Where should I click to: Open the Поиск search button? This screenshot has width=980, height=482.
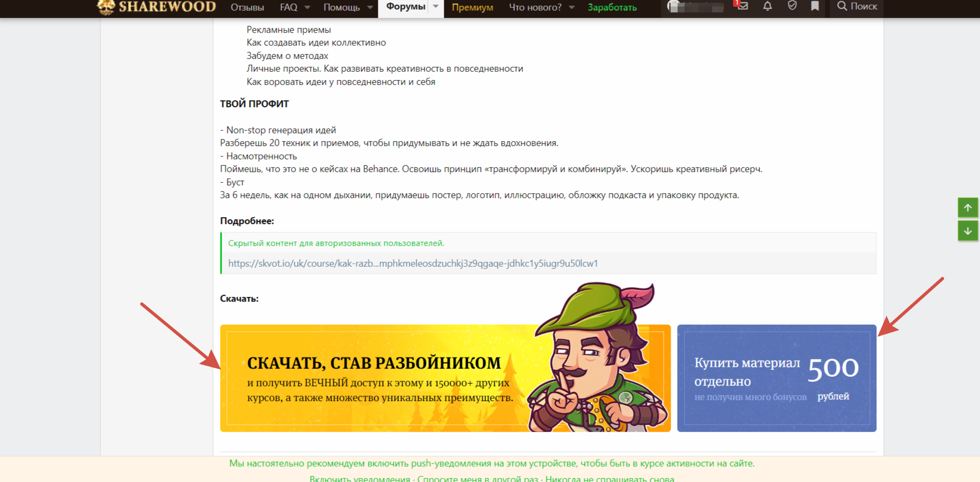click(857, 6)
